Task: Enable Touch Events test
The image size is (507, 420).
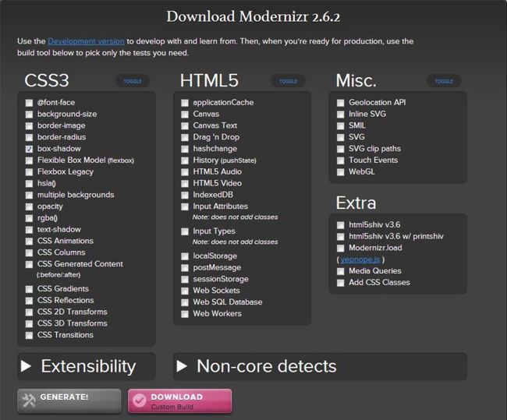Action: [341, 161]
